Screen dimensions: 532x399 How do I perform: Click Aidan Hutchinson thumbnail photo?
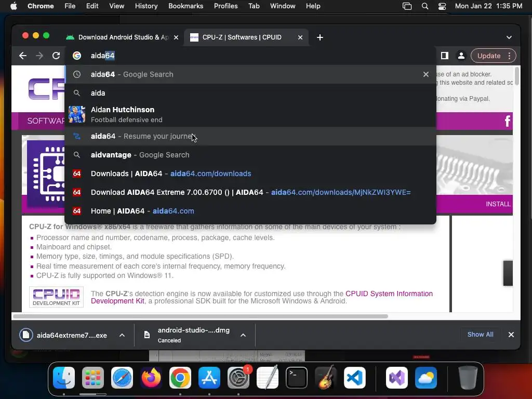pos(77,114)
